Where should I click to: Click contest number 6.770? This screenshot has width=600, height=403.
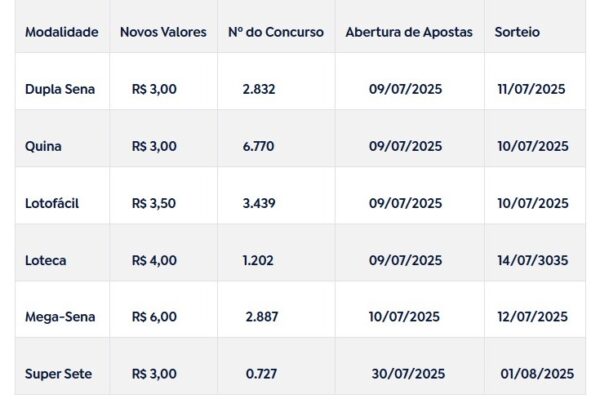pyautogui.click(x=259, y=146)
